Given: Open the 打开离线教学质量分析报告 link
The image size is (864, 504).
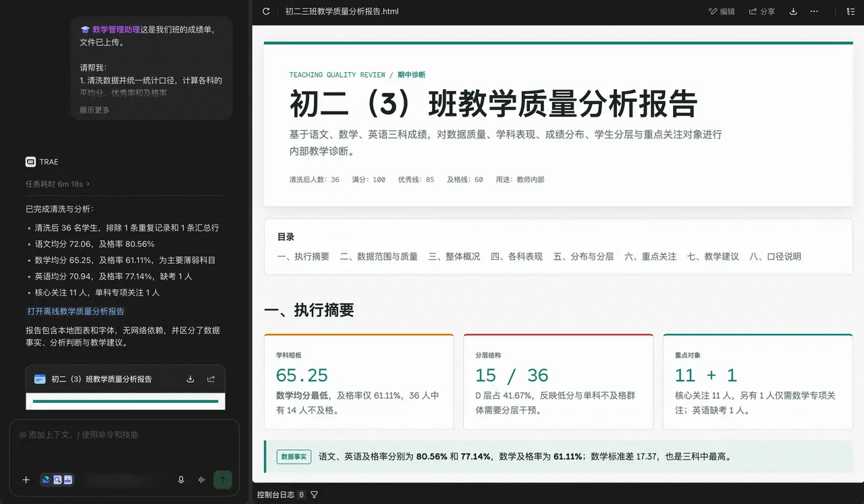Looking at the screenshot, I should coord(76,311).
